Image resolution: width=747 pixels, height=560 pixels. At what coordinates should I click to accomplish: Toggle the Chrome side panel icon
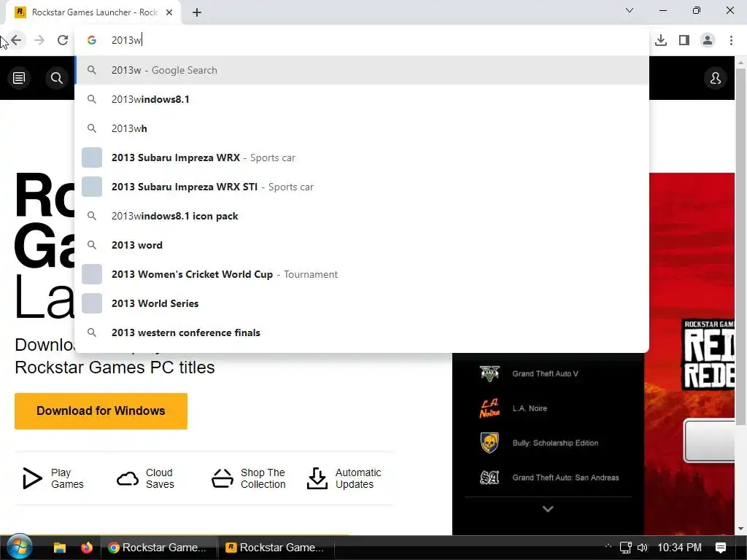pos(684,40)
